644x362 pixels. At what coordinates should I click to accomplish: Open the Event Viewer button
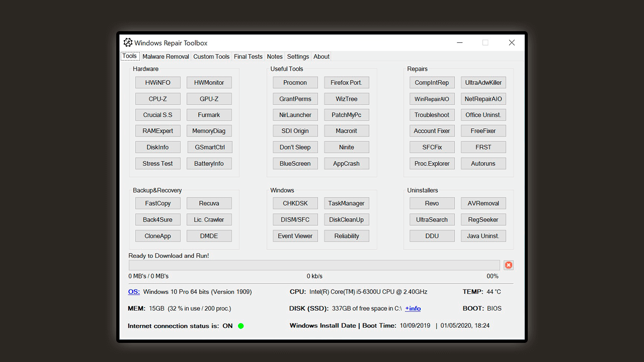click(x=295, y=236)
